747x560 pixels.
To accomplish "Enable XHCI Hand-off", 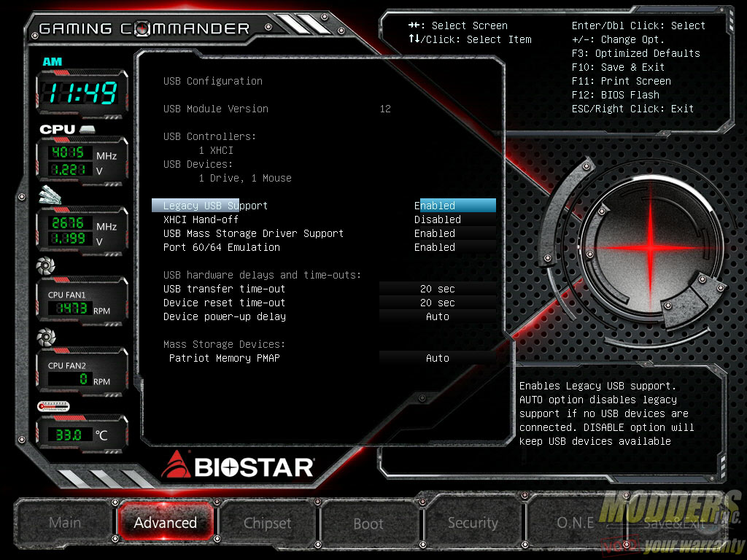I will point(436,219).
